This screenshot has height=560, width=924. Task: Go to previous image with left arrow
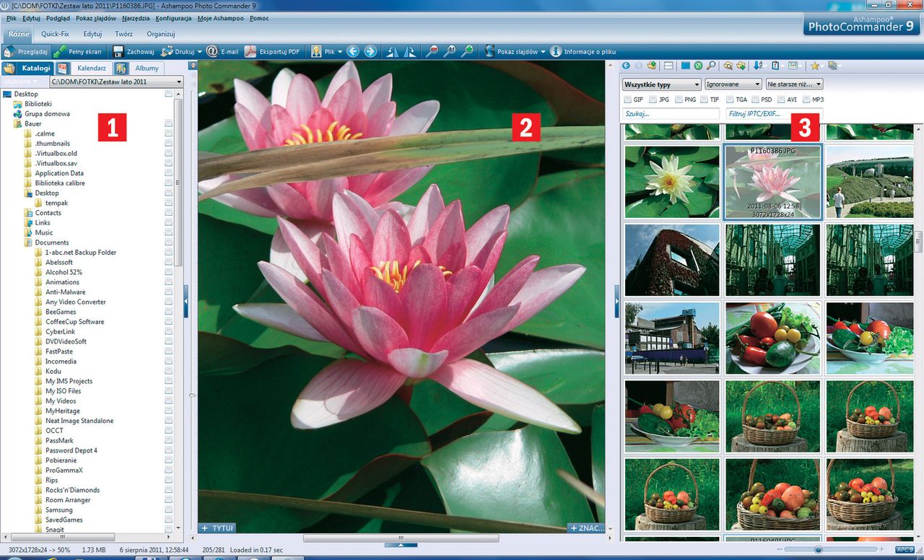(x=353, y=51)
